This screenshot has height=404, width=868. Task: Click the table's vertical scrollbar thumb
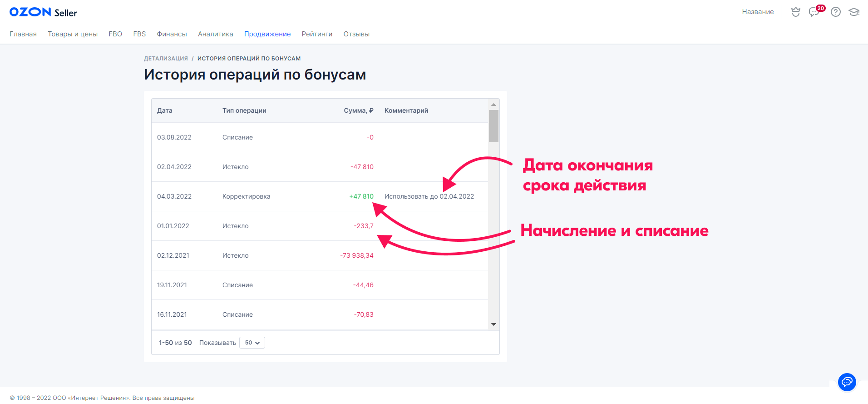tap(493, 126)
